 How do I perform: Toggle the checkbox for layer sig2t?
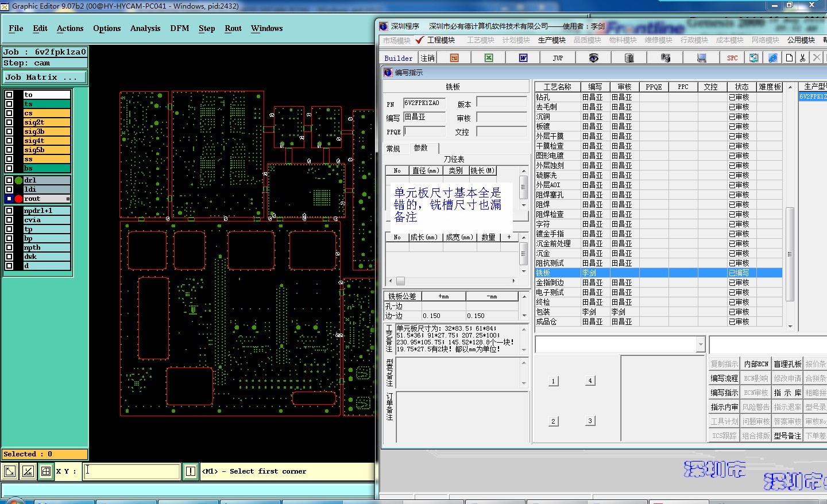point(9,122)
